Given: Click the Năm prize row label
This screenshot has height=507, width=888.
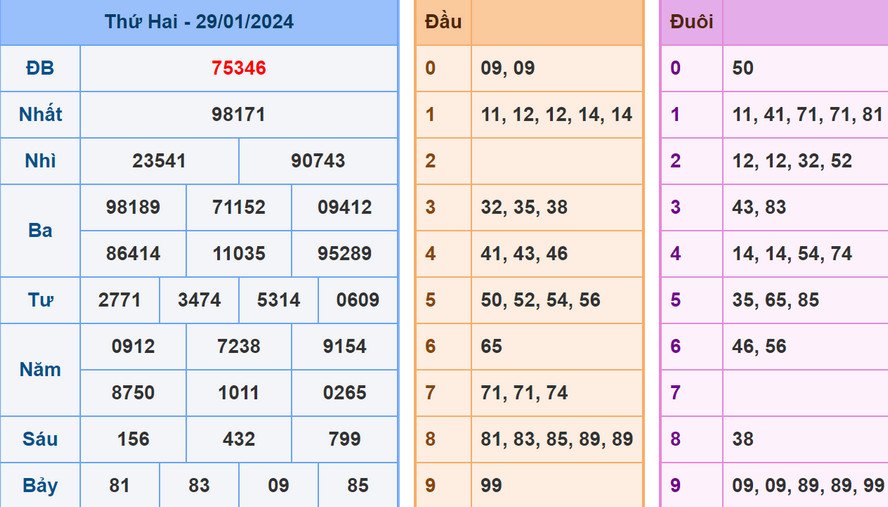Looking at the screenshot, I should coord(40,369).
